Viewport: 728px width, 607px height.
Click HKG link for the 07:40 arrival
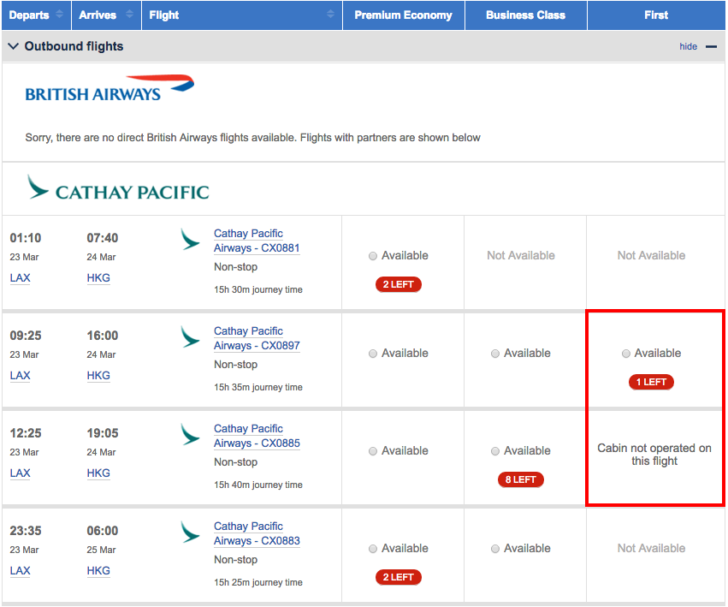[98, 278]
